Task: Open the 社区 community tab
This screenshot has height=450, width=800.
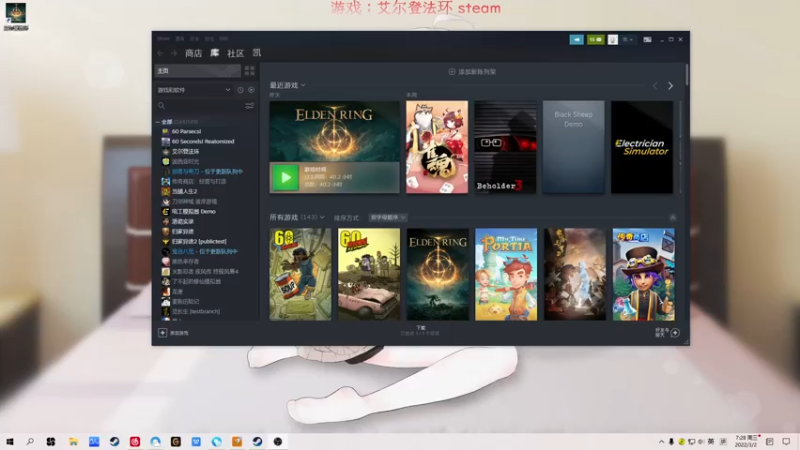Action: pos(236,53)
